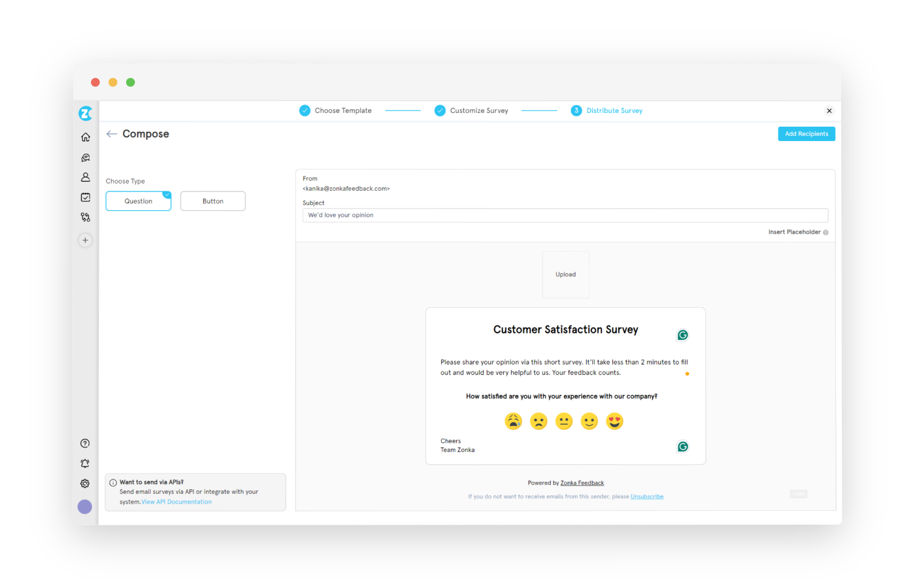Screen dimensions: 915x588
Task: Click the plus icon to create new survey
Action: [85, 240]
